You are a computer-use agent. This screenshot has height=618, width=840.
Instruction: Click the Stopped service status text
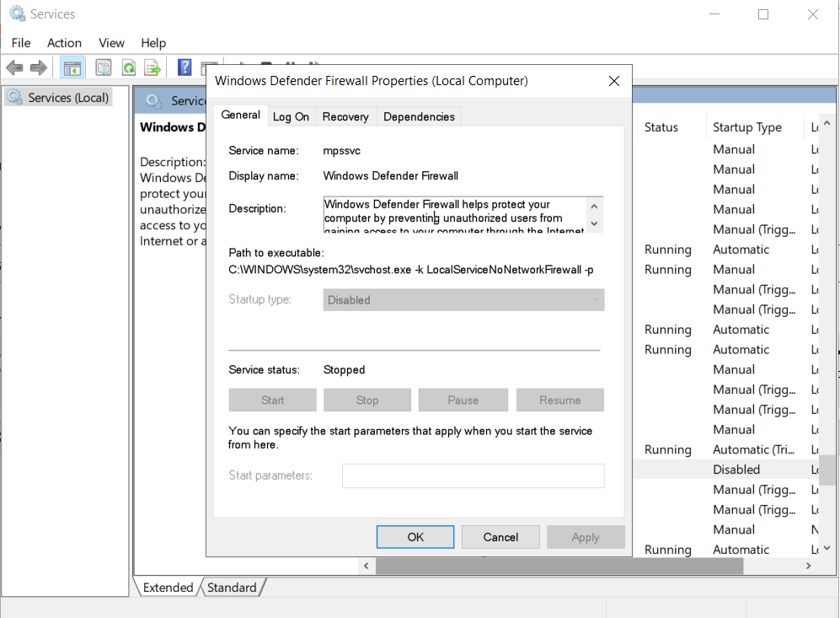pos(344,370)
